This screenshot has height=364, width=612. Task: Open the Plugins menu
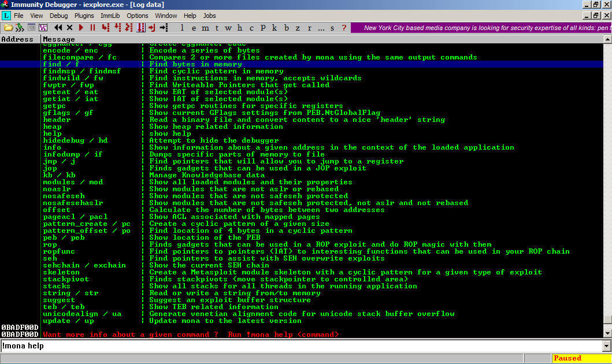click(x=84, y=16)
